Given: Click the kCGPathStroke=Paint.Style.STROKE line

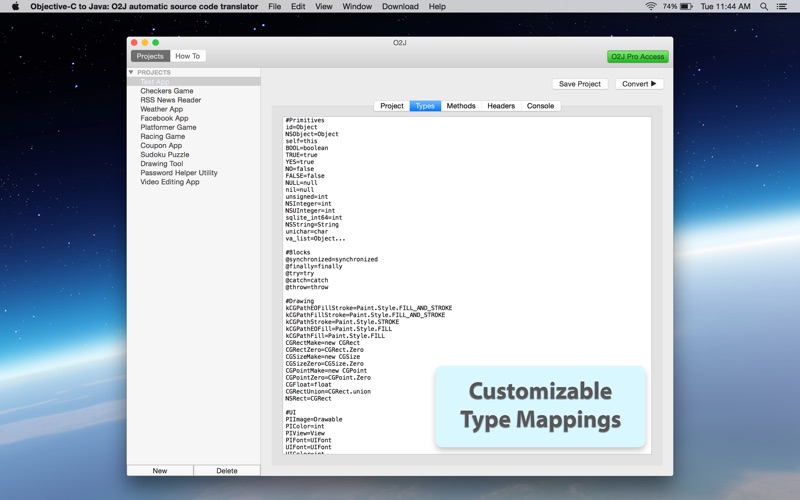Looking at the screenshot, I should coord(342,322).
